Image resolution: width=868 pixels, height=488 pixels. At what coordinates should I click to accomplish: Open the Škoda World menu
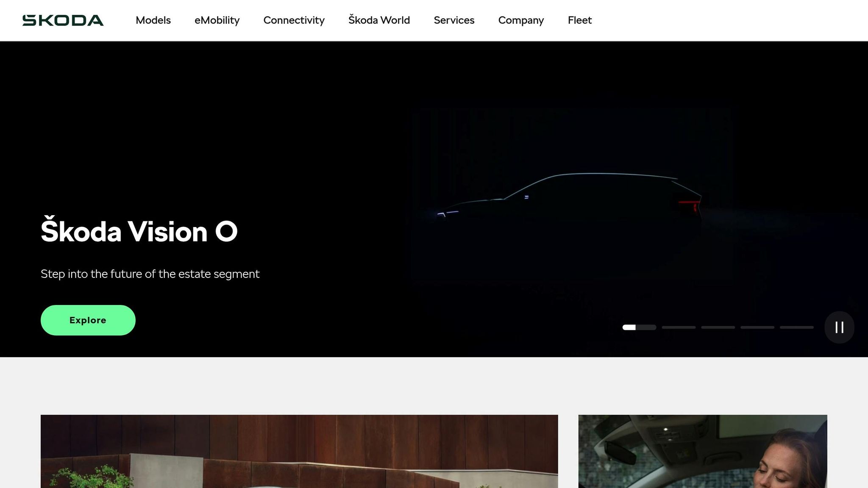click(379, 20)
